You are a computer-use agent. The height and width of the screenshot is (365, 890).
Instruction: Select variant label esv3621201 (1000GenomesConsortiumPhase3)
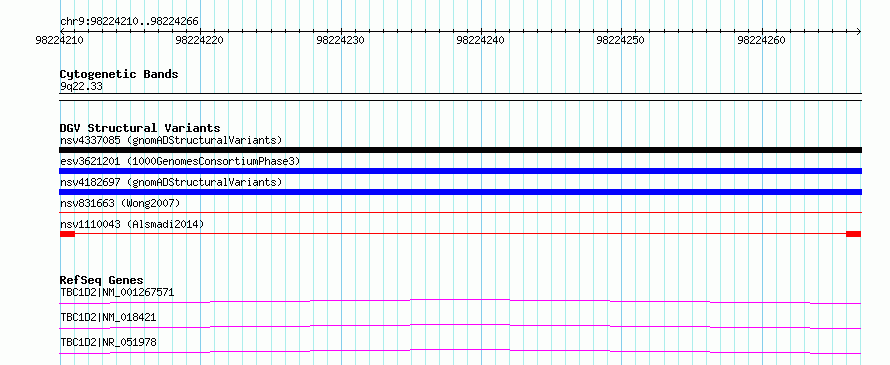[180, 161]
